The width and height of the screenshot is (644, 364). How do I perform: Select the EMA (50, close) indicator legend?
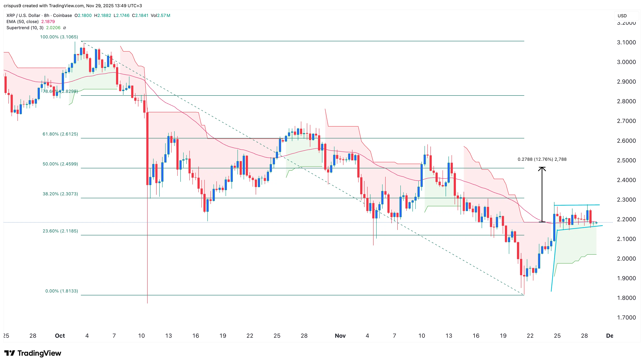23,22
